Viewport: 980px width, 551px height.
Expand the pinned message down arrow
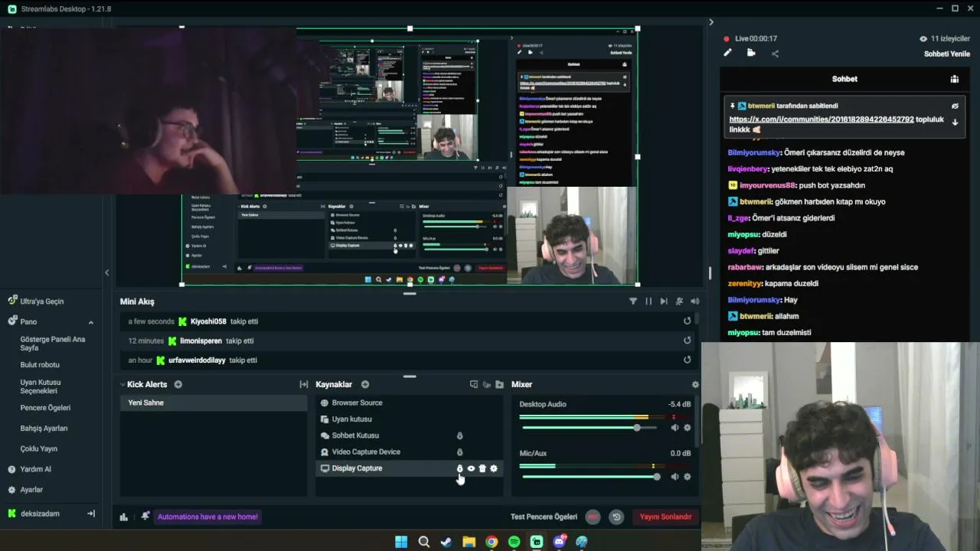(x=955, y=122)
